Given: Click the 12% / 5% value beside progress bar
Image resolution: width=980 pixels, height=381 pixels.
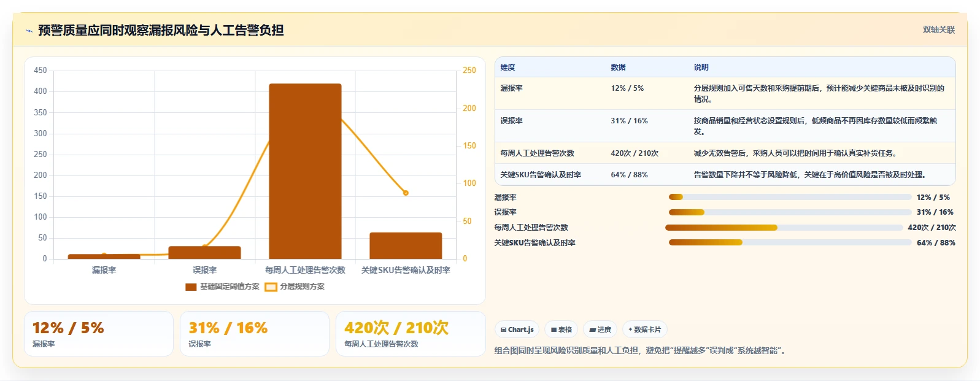Looking at the screenshot, I should (x=933, y=197).
